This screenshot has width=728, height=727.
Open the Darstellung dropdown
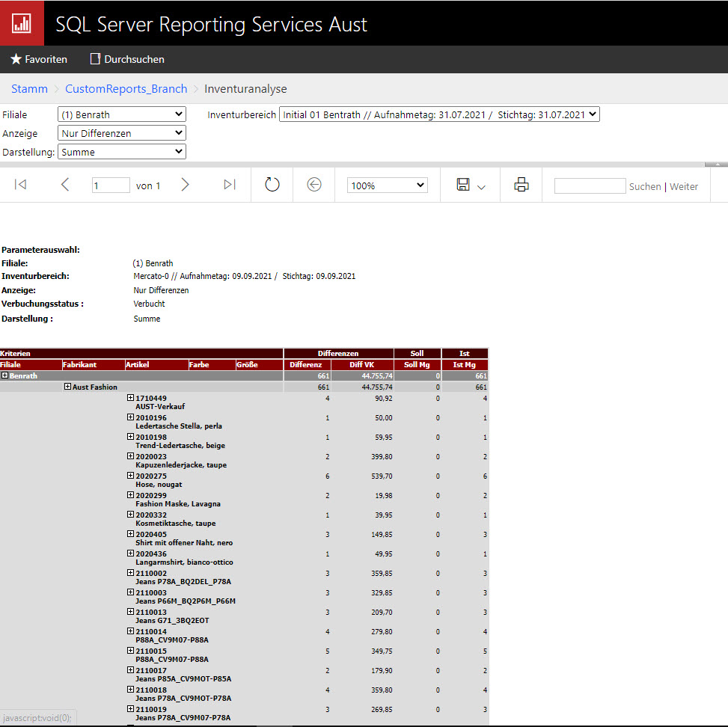[121, 152]
